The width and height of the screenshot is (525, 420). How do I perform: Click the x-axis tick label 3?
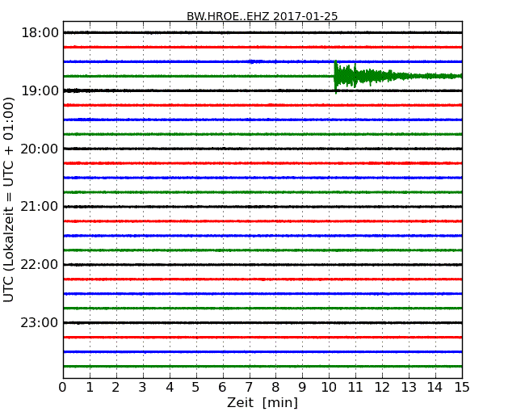coord(143,387)
